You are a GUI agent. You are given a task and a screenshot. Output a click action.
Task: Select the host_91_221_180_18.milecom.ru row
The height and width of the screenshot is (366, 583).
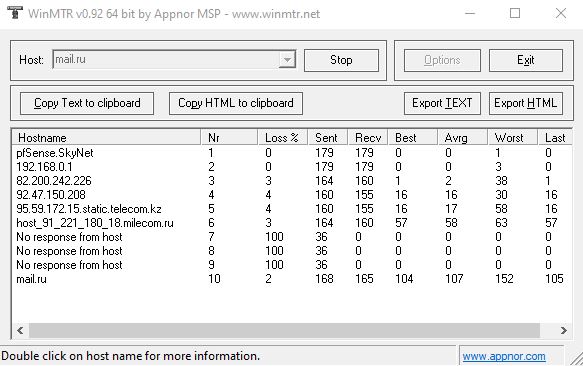(x=292, y=223)
